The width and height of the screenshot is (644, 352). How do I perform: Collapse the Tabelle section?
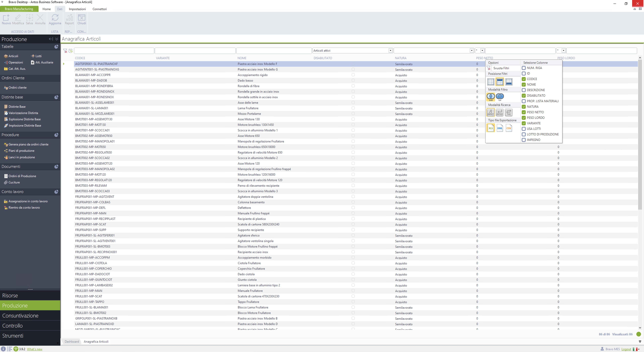pos(56,47)
